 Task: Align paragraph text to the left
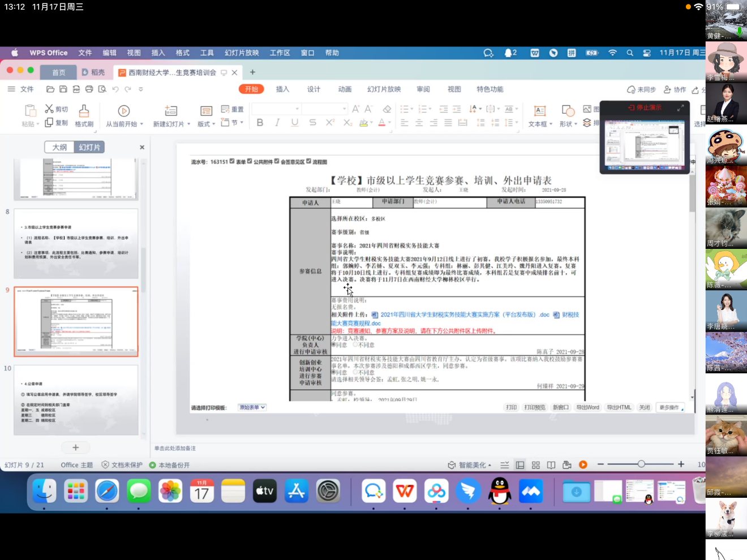404,123
